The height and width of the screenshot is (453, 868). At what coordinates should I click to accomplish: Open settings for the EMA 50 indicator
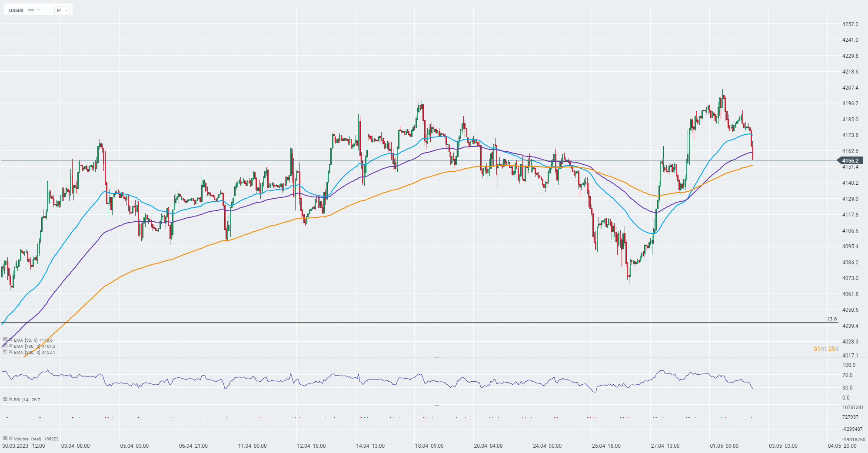pos(5,340)
